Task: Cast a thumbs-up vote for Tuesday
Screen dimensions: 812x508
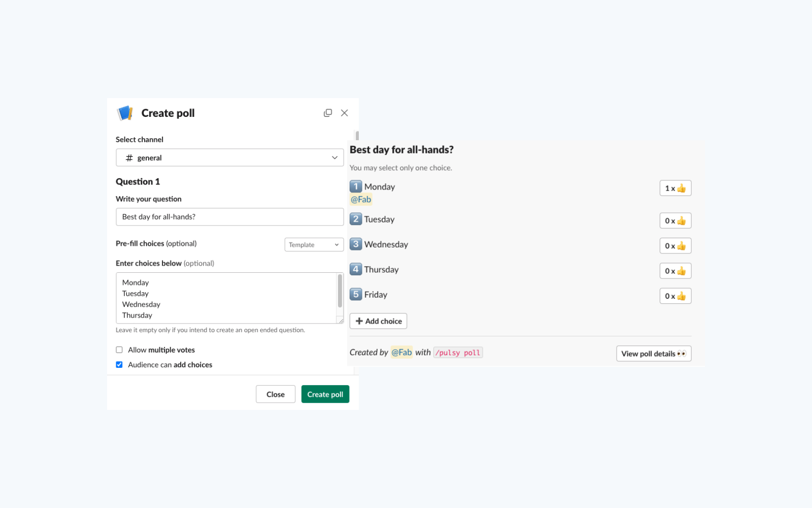Action: pyautogui.click(x=675, y=220)
